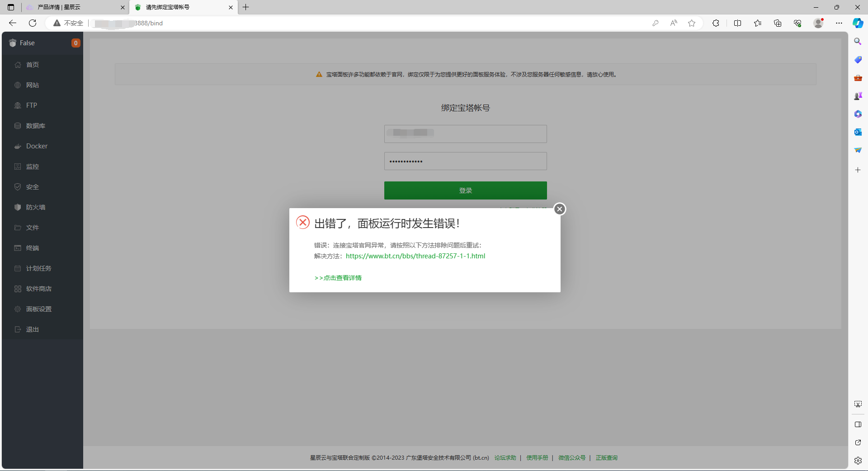Click the 不安全 site security warning

(69, 23)
